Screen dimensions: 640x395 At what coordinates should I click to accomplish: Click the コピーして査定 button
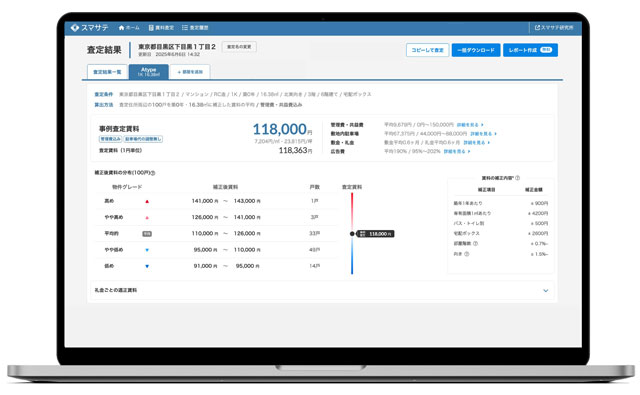(427, 50)
